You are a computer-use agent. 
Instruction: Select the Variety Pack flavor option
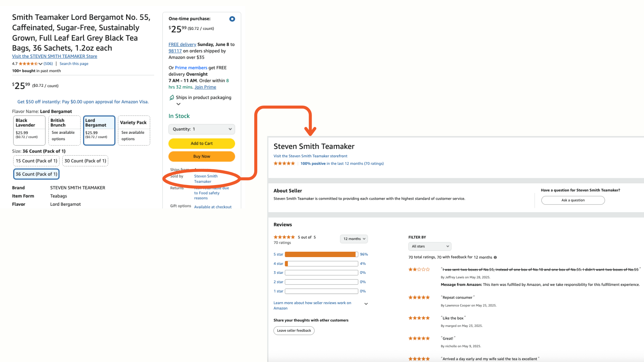click(134, 130)
